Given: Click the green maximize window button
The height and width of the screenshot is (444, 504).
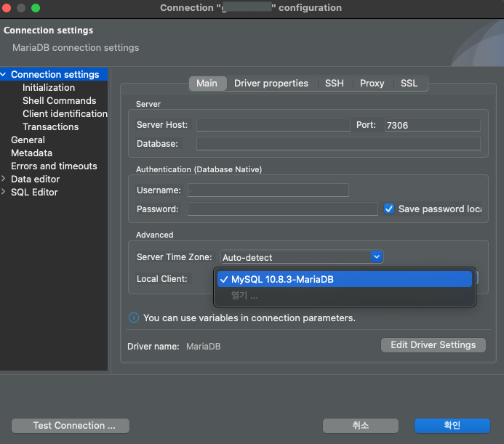Looking at the screenshot, I should coord(36,8).
